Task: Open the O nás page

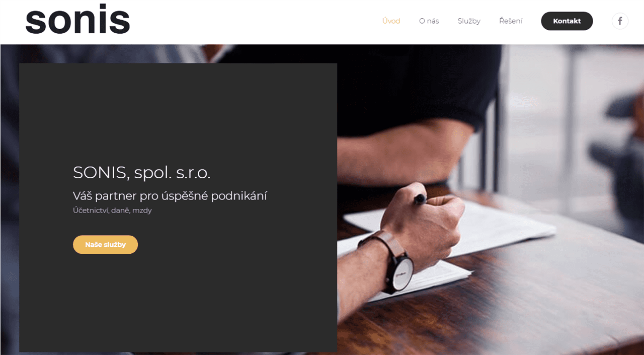Action: coord(429,21)
